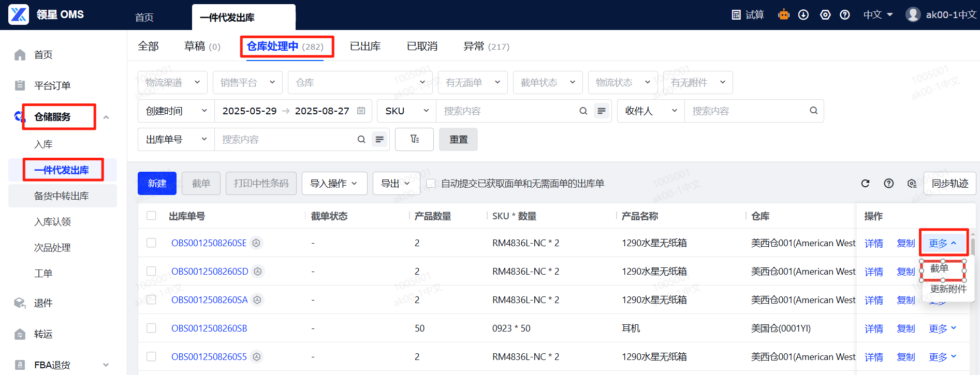Click the blue 新建 button
The width and height of the screenshot is (980, 375).
tap(157, 184)
